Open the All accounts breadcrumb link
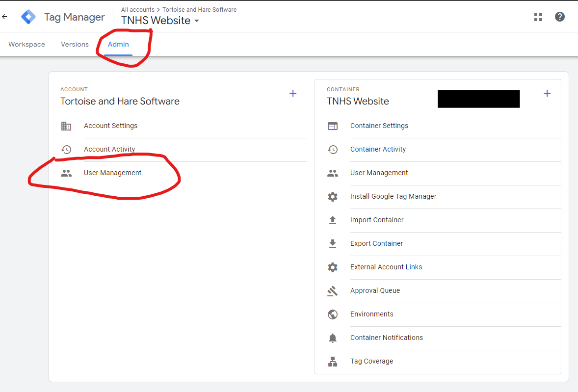 (x=138, y=9)
